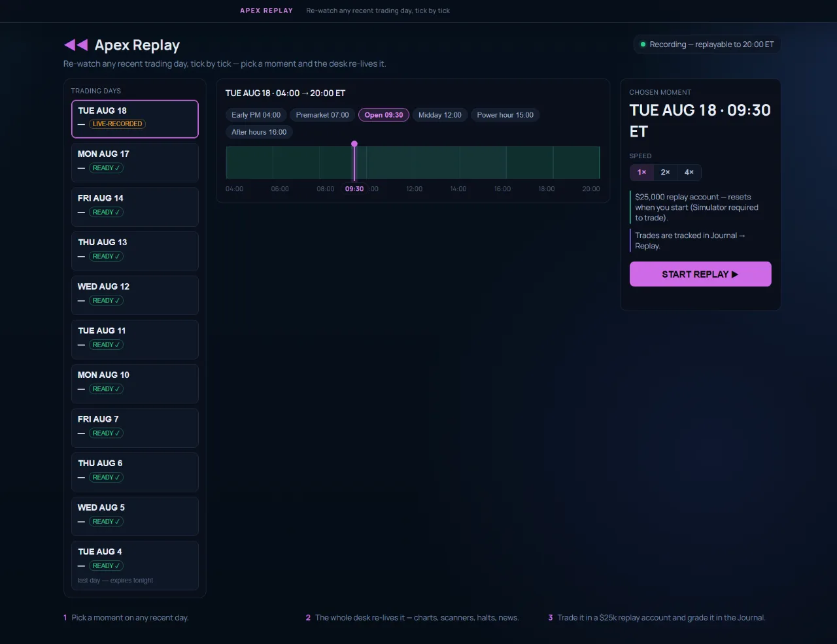Viewport: 837px width, 644px height.
Task: Click the 16:00 timeline tick label
Action: (502, 189)
